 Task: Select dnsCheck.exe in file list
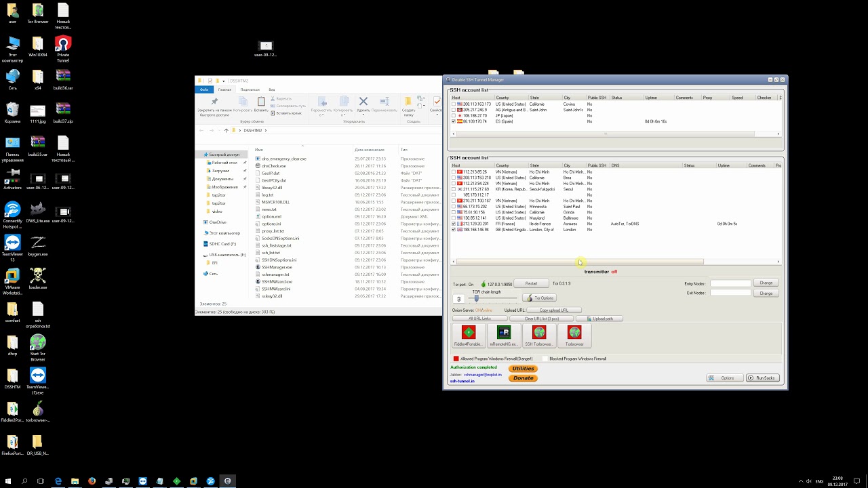273,165
